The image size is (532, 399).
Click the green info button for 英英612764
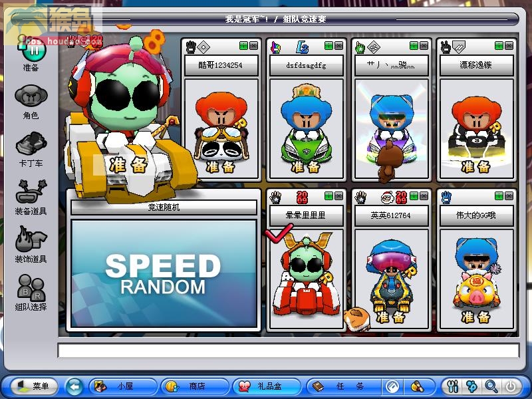(414, 196)
